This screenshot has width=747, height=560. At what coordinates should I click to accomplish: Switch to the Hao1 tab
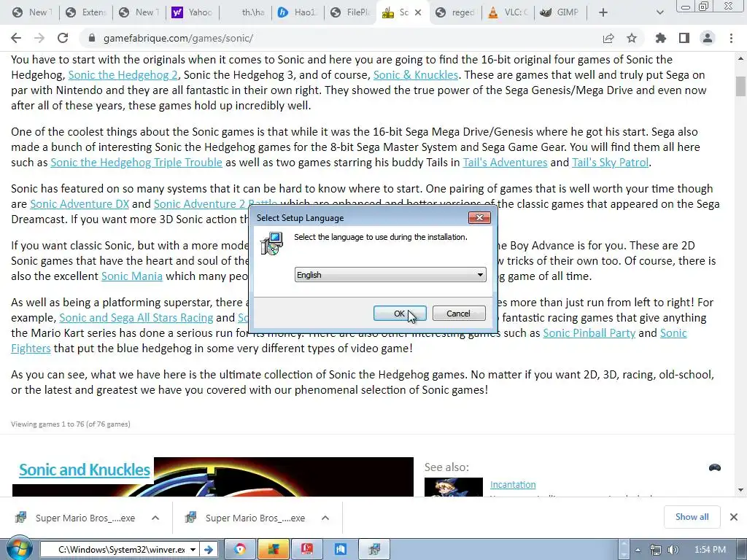click(298, 12)
